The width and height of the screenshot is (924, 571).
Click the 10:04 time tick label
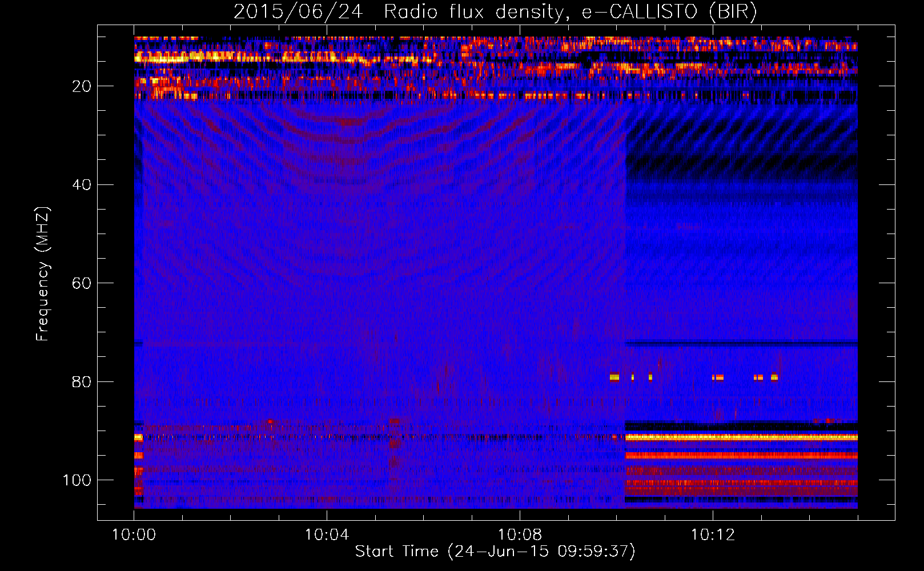[327, 535]
